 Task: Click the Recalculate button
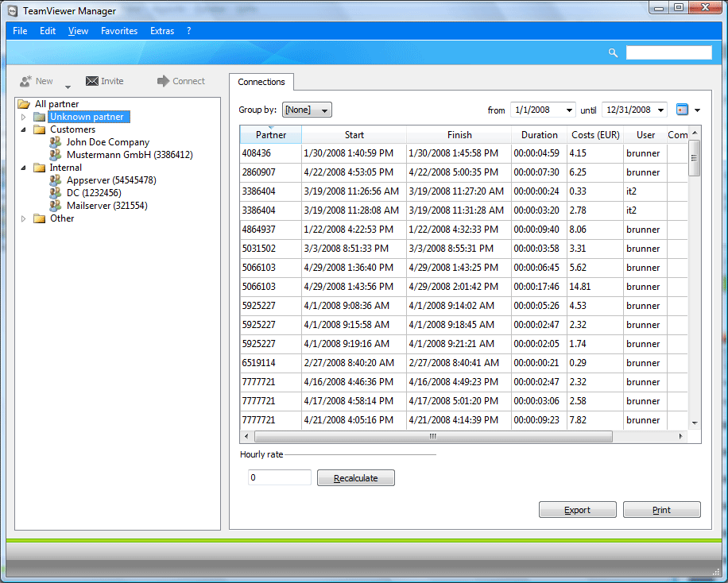pyautogui.click(x=355, y=477)
